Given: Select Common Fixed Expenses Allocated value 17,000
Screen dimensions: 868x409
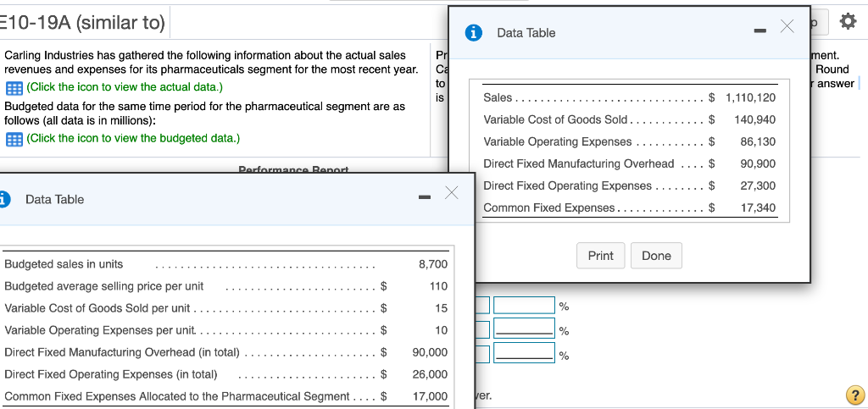Looking at the screenshot, I should click(x=430, y=397).
